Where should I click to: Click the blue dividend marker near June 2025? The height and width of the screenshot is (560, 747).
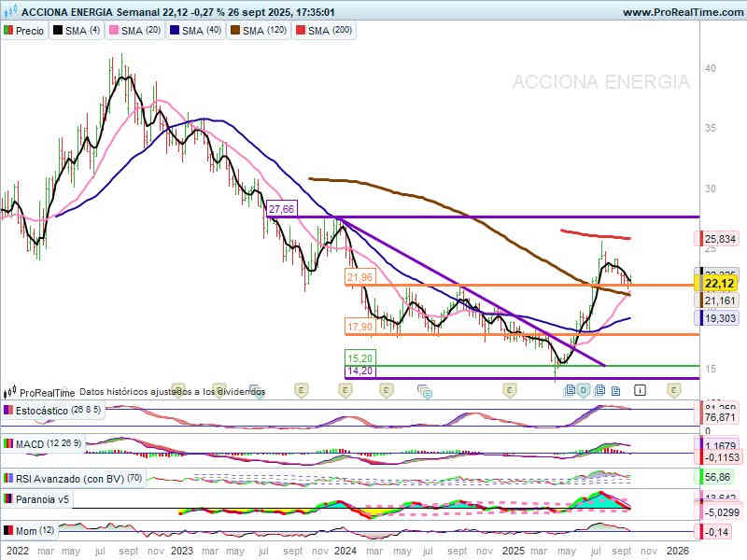[x=584, y=390]
